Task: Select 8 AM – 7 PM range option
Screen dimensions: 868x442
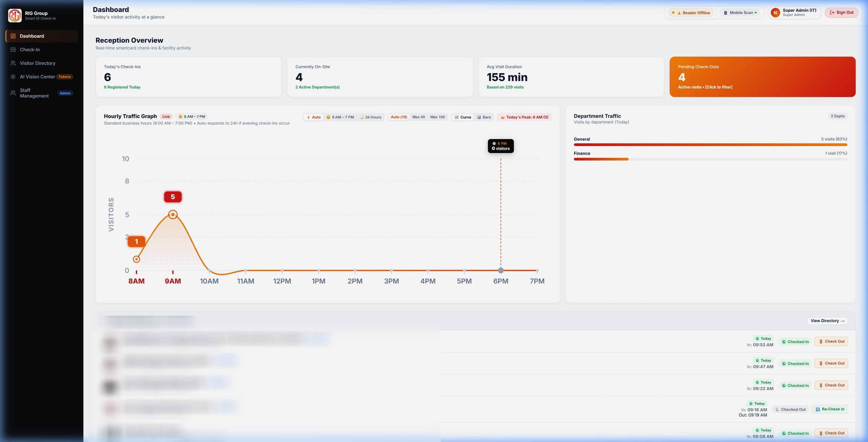Action: coord(340,117)
